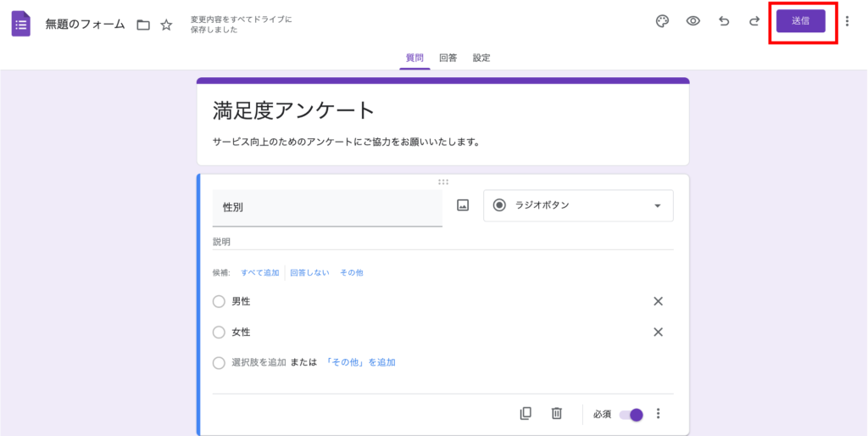Toggle the 必須 required switch
The width and height of the screenshot is (868, 436).
pyautogui.click(x=631, y=415)
